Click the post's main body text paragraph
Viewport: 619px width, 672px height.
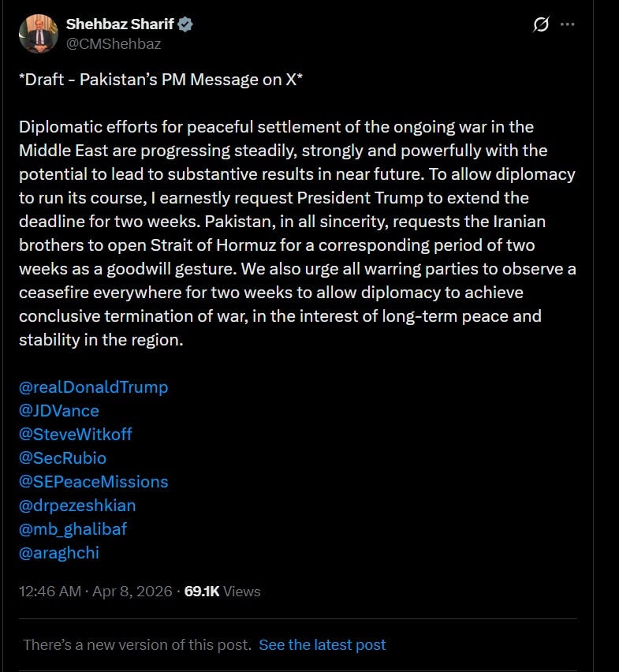297,233
